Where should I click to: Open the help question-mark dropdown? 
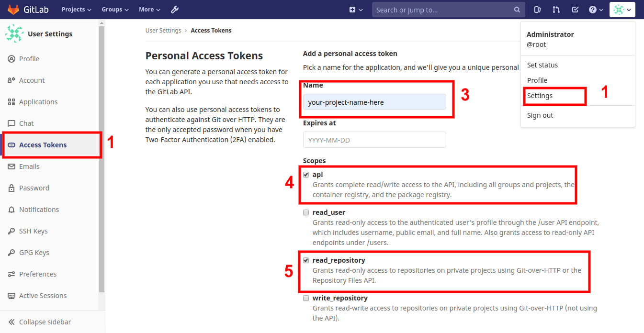pos(596,10)
